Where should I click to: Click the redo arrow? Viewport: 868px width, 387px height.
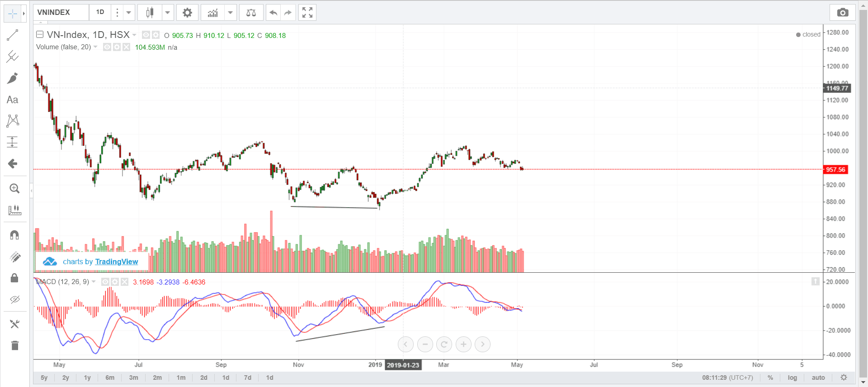288,12
